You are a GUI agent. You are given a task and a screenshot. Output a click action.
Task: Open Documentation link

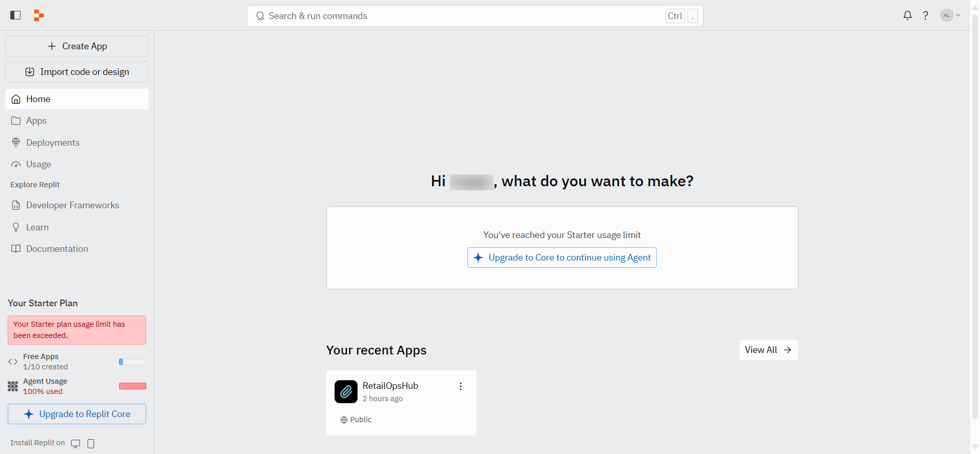tap(77, 249)
